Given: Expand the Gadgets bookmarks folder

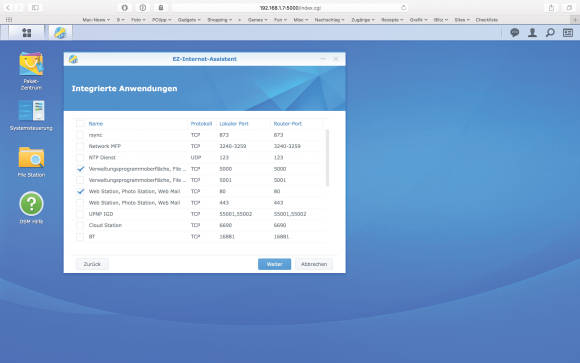Looking at the screenshot, I should click(189, 20).
